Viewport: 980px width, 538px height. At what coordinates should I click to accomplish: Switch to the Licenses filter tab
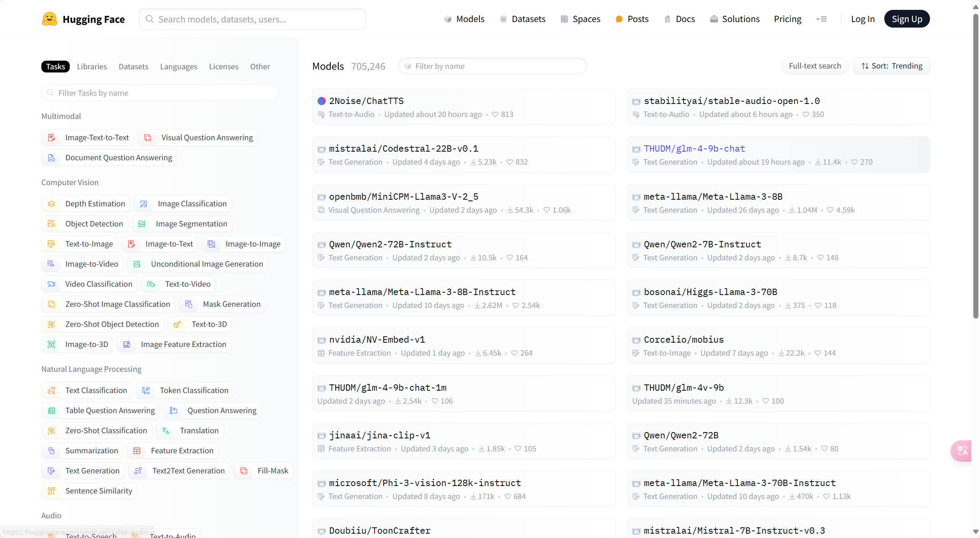tap(223, 67)
